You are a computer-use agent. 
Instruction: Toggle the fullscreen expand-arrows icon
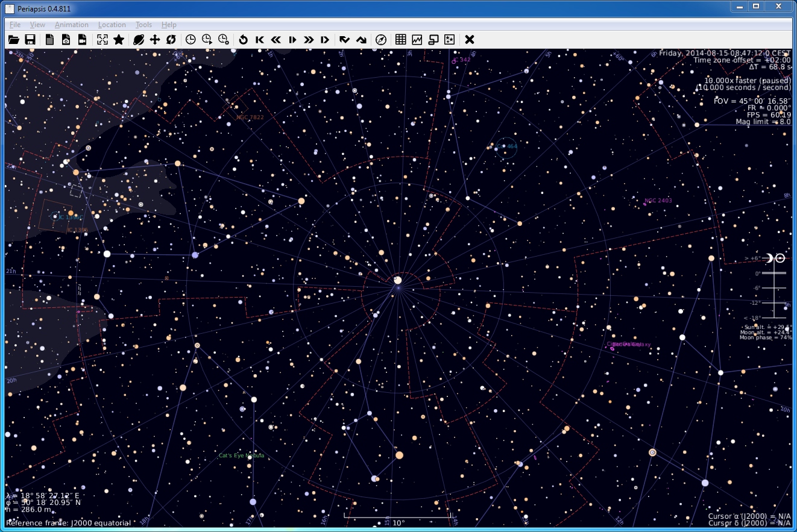[x=102, y=40]
